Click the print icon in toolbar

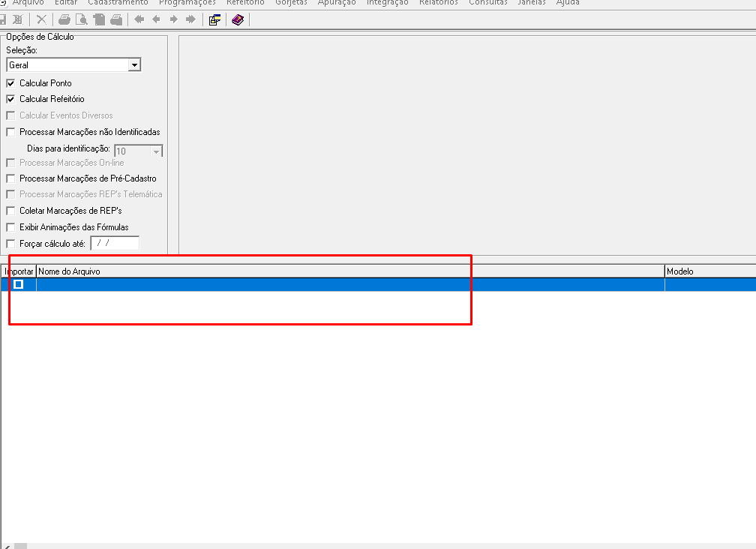point(64,19)
